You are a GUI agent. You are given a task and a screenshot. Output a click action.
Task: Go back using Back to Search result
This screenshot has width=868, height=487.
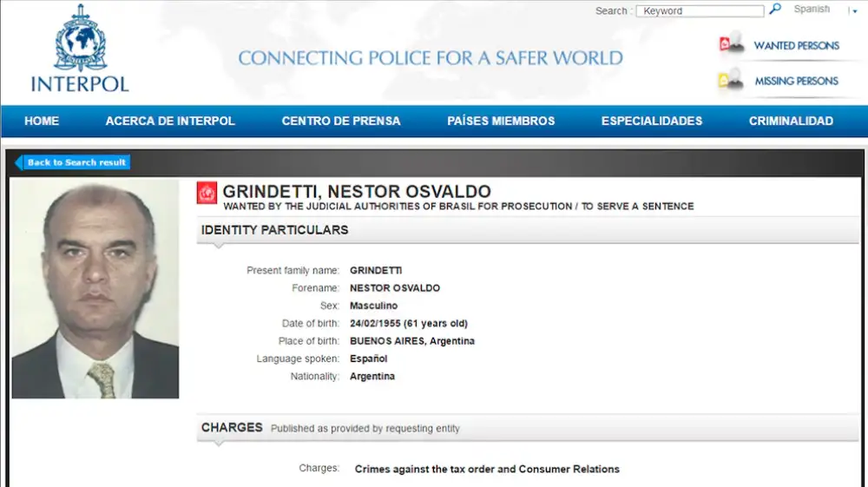pos(74,162)
